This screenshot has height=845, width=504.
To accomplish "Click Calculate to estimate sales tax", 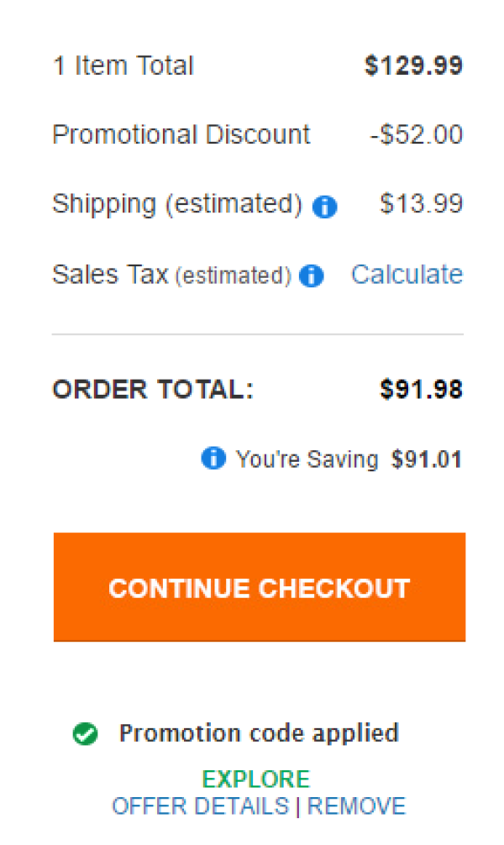I will click(407, 275).
